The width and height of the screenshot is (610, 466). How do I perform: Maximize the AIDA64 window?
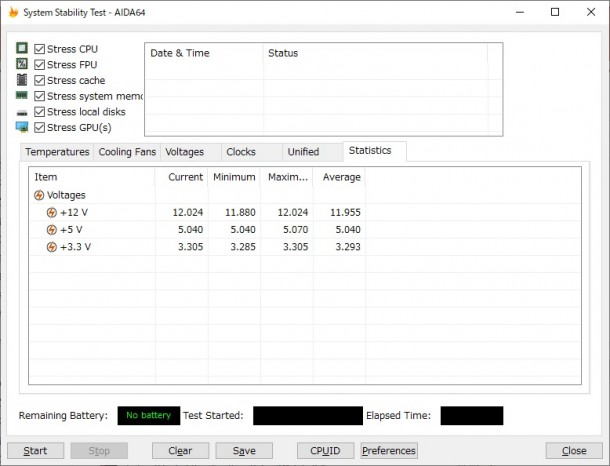coord(555,12)
